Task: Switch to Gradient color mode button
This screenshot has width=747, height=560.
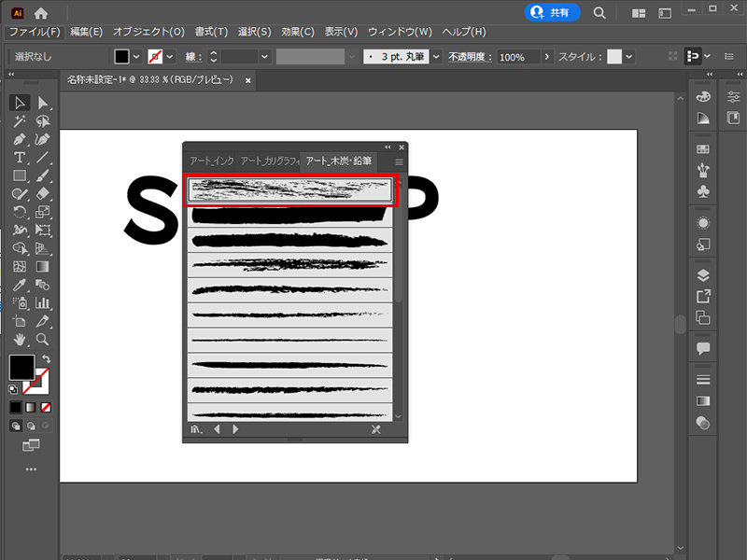Action: (x=31, y=408)
